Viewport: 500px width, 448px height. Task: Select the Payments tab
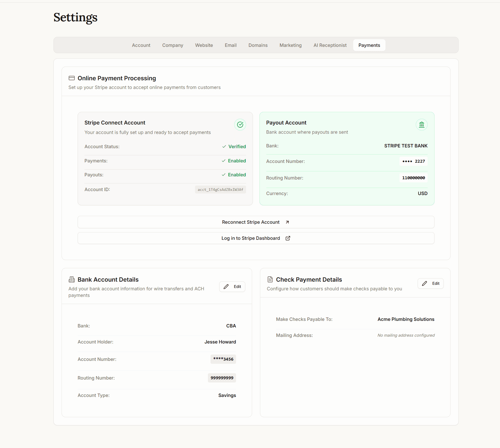(x=369, y=45)
